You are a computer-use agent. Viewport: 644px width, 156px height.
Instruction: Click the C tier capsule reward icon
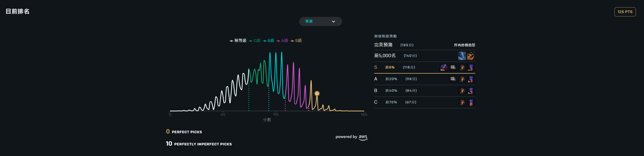pos(471,102)
